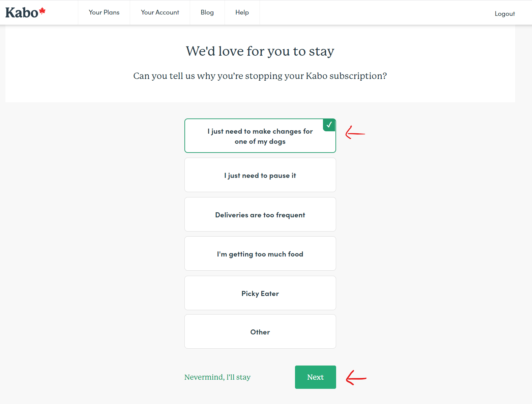Select "I just need to make changes" option

[x=260, y=136]
